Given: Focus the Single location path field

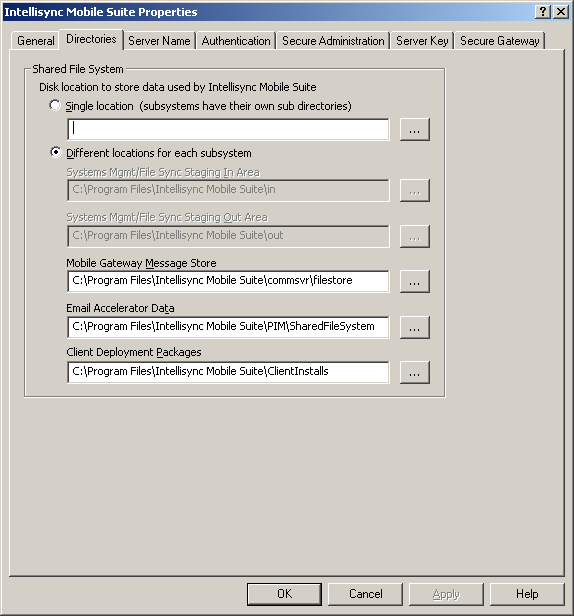Looking at the screenshot, I should 228,129.
